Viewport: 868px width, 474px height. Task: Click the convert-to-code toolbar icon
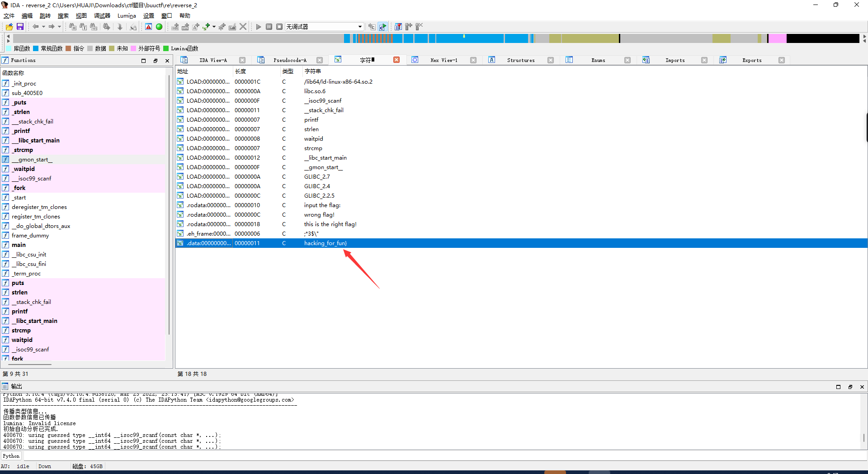click(x=175, y=27)
